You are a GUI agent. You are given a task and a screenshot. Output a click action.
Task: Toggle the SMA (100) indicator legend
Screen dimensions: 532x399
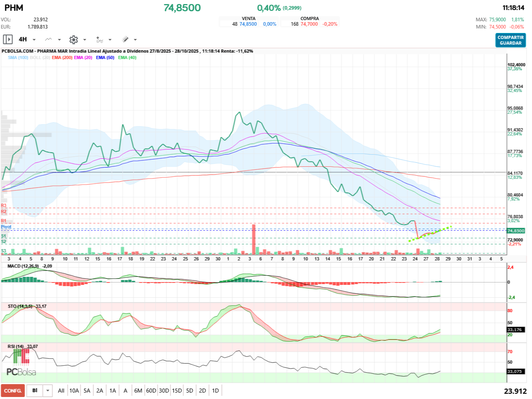click(18, 57)
